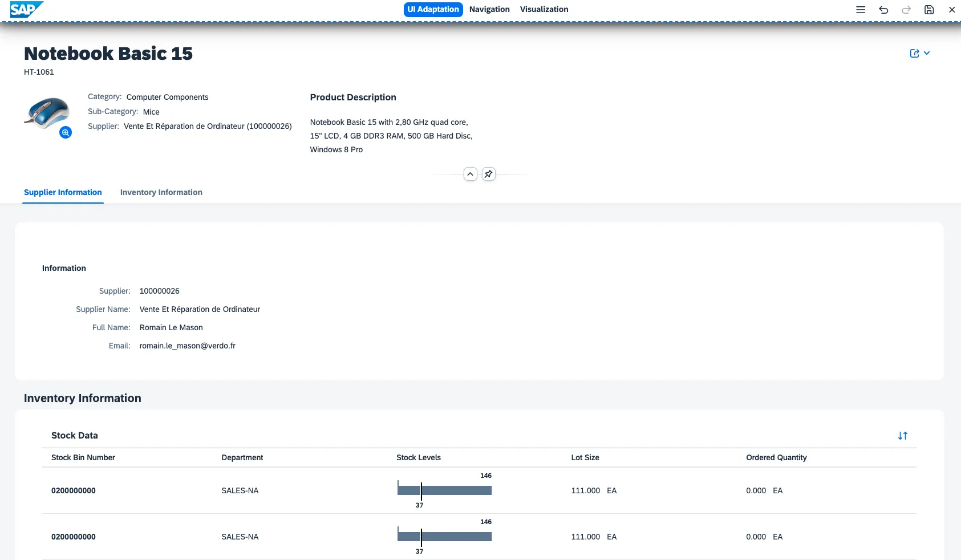
Task: Select the Supplier Information tab
Action: click(63, 193)
